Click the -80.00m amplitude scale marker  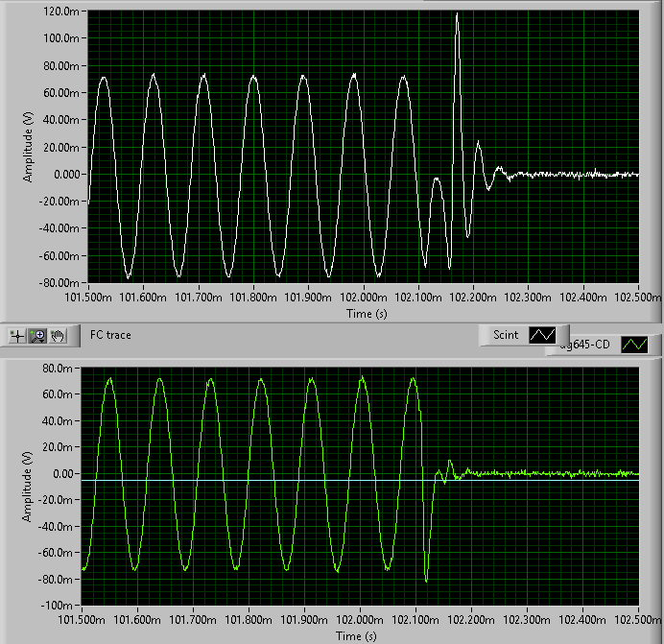[x=59, y=283]
